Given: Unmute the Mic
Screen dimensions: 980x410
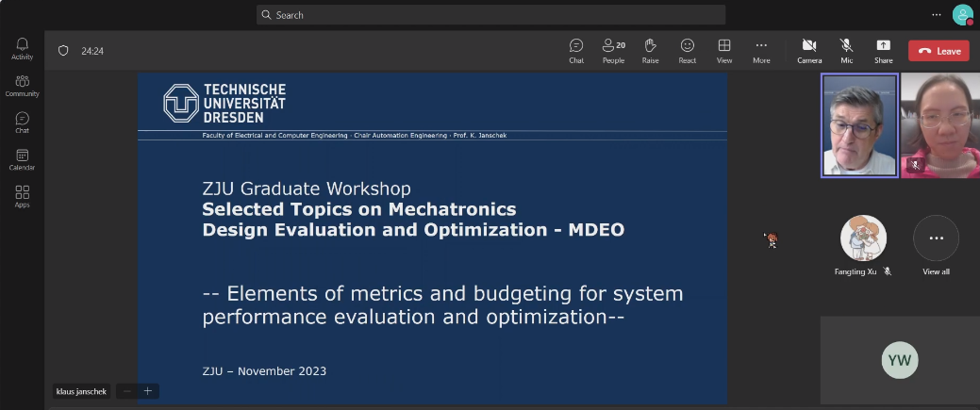Looking at the screenshot, I should [847, 50].
